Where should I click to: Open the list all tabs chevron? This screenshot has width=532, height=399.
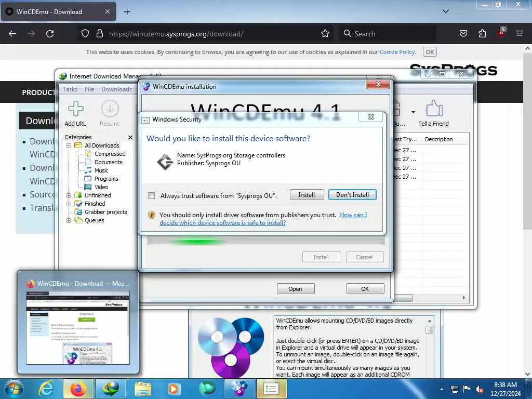point(446,11)
